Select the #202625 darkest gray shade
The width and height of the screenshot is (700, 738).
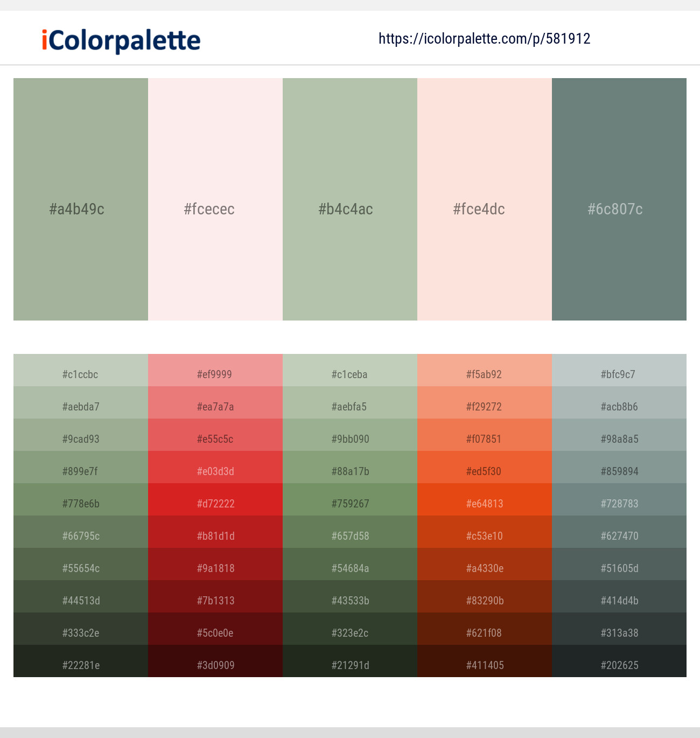[x=619, y=665]
